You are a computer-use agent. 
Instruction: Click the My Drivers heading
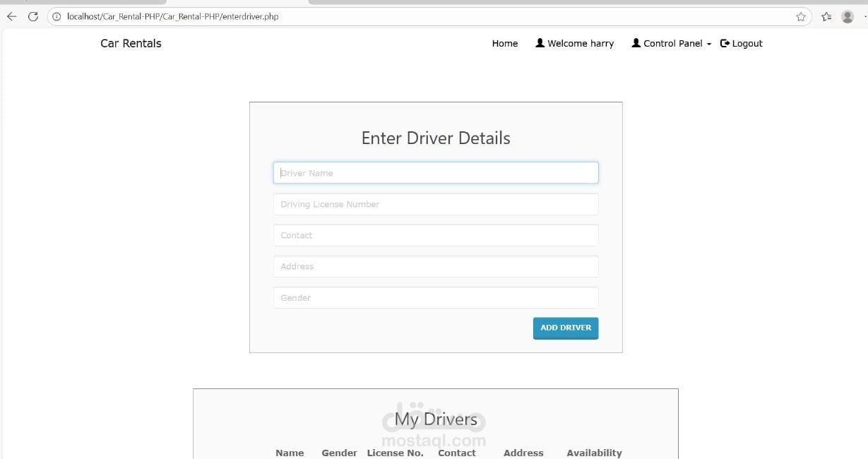coord(436,419)
